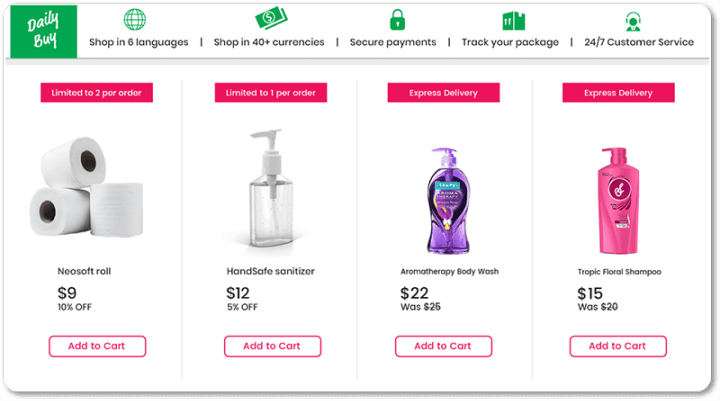Viewport: 720px width, 401px height.
Task: Open the Secure payments link
Action: click(x=393, y=42)
